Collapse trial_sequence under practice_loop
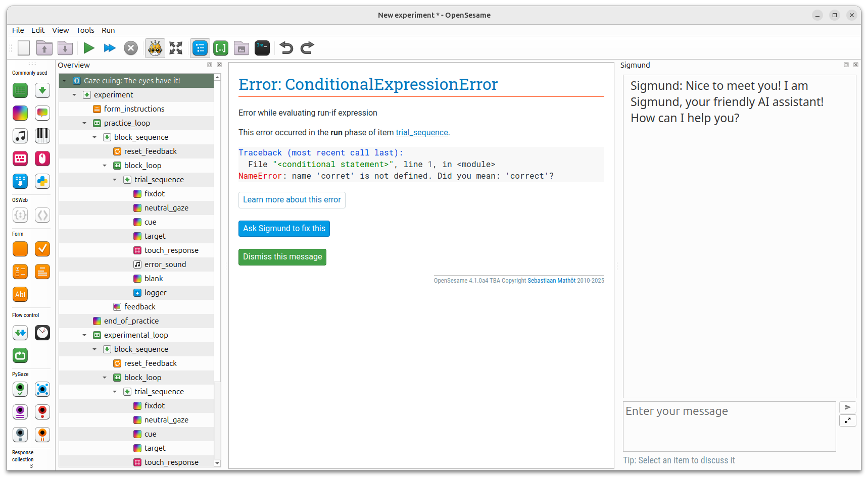The width and height of the screenshot is (868, 479). [115, 180]
